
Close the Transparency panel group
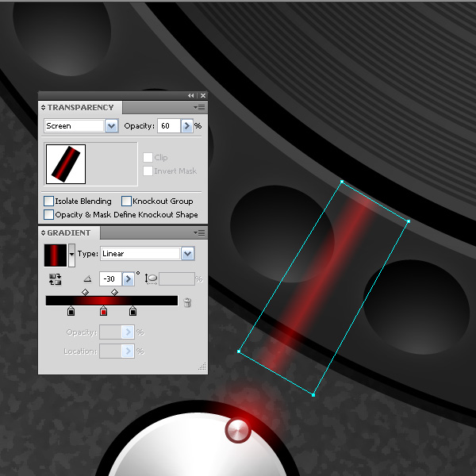(x=203, y=96)
